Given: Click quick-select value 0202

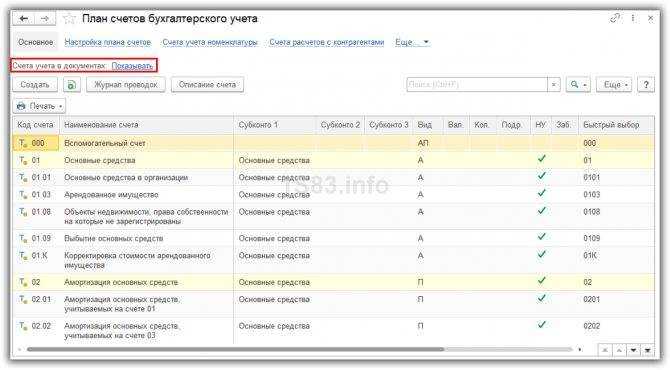Looking at the screenshot, I should point(592,326).
